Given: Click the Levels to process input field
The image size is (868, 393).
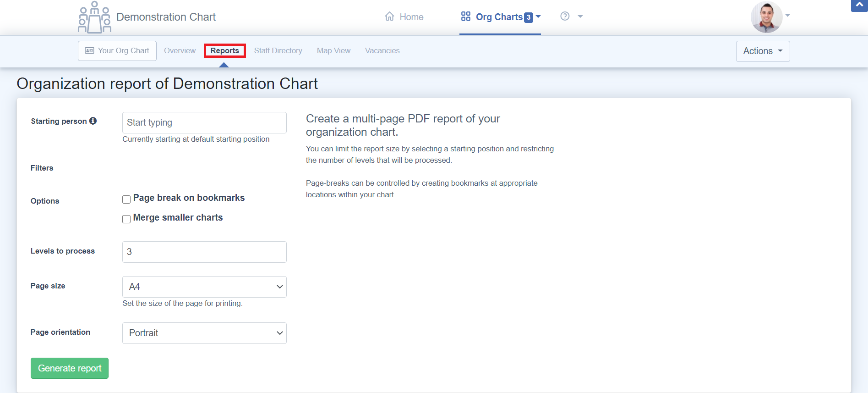Looking at the screenshot, I should coord(204,252).
